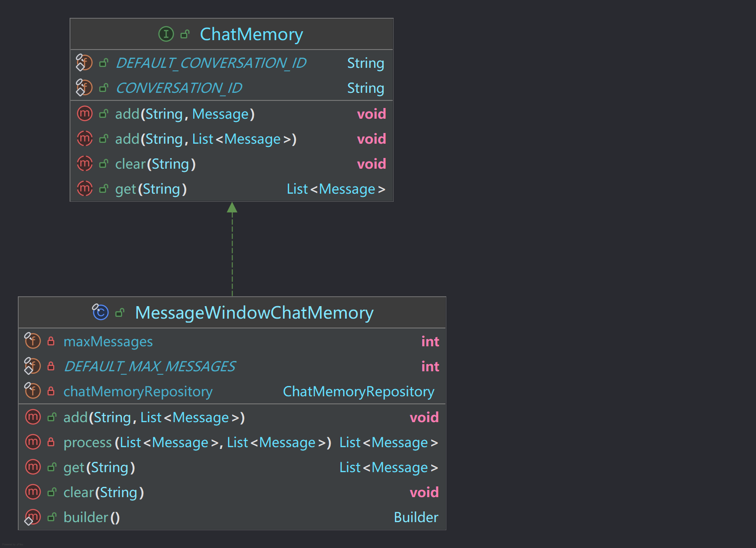Click the static method icon next to builder()
This screenshot has height=548, width=756.
pos(33,517)
